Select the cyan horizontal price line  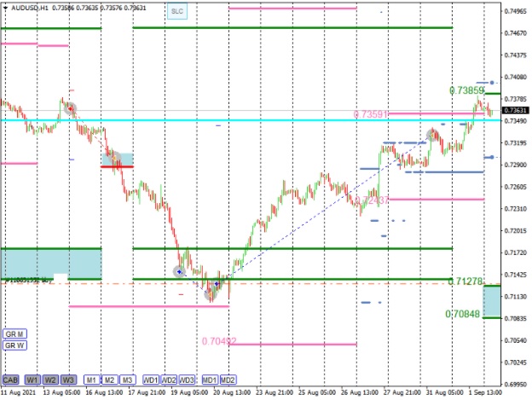point(256,120)
